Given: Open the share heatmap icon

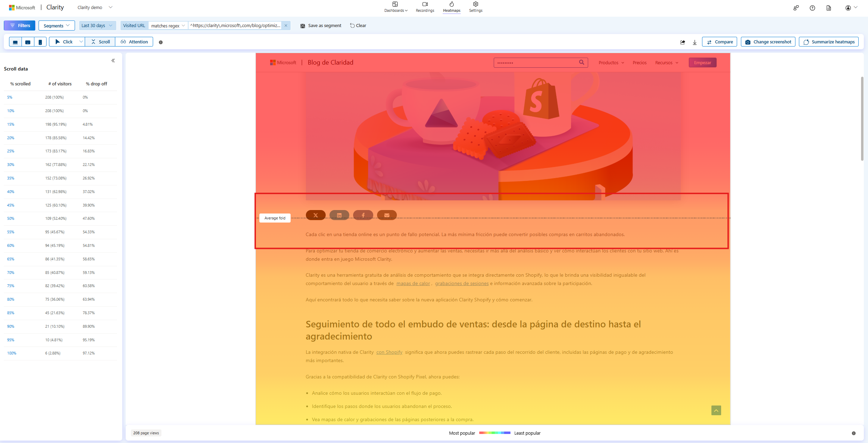Looking at the screenshot, I should tap(682, 42).
